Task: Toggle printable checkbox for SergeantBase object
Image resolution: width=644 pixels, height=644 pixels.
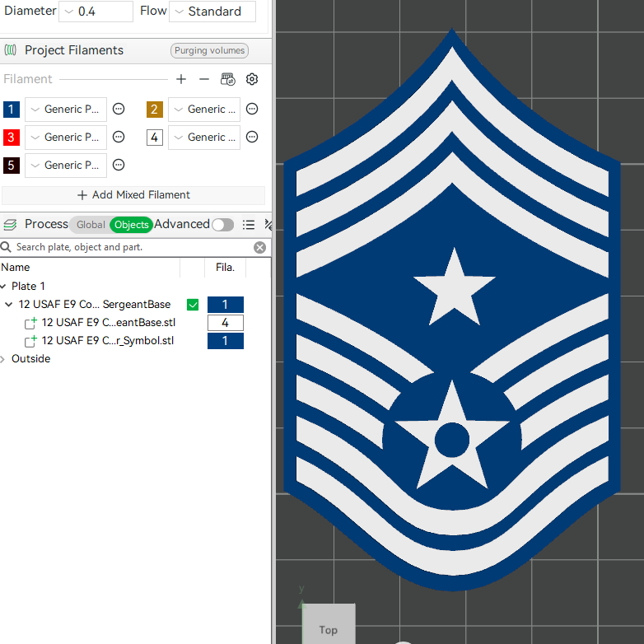Action: (193, 305)
